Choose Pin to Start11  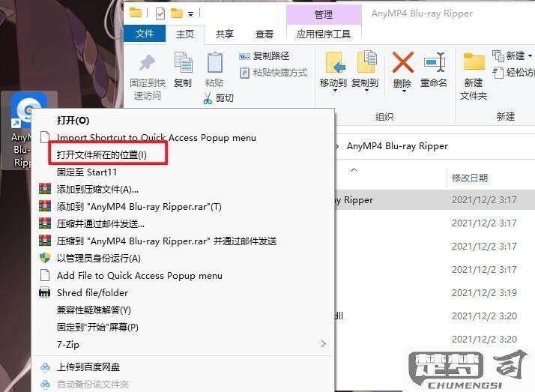[x=184, y=172]
